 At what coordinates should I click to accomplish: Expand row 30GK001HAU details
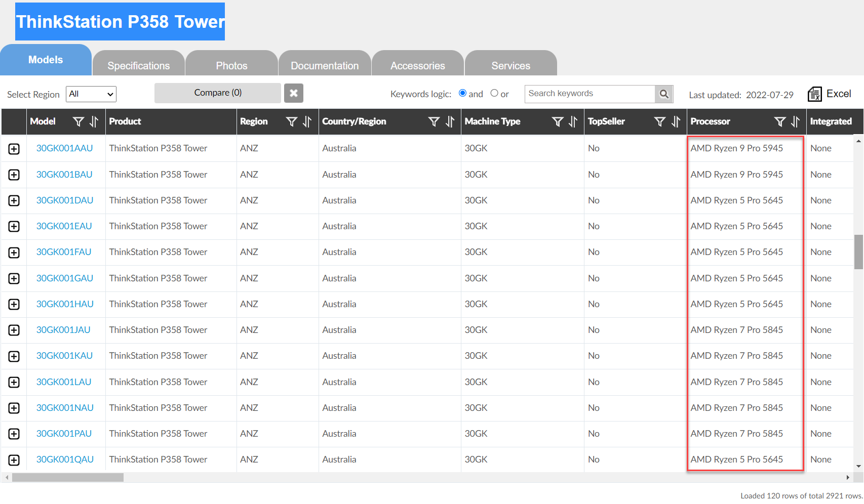point(14,304)
